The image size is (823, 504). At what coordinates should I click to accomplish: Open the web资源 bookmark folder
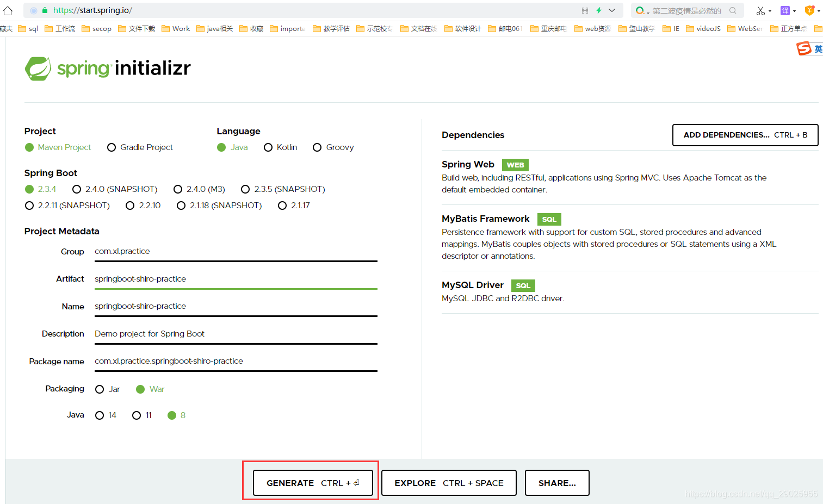[x=593, y=29]
